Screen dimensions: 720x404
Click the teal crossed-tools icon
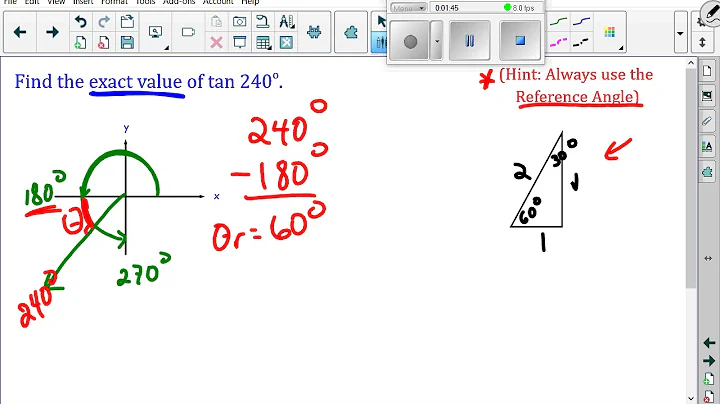coord(286,43)
